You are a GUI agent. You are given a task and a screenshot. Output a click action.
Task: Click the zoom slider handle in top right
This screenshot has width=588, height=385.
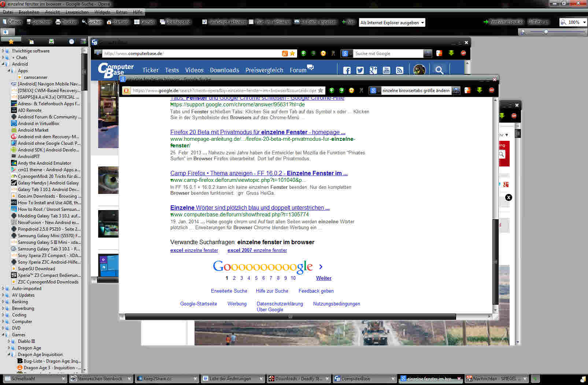coord(546,32)
